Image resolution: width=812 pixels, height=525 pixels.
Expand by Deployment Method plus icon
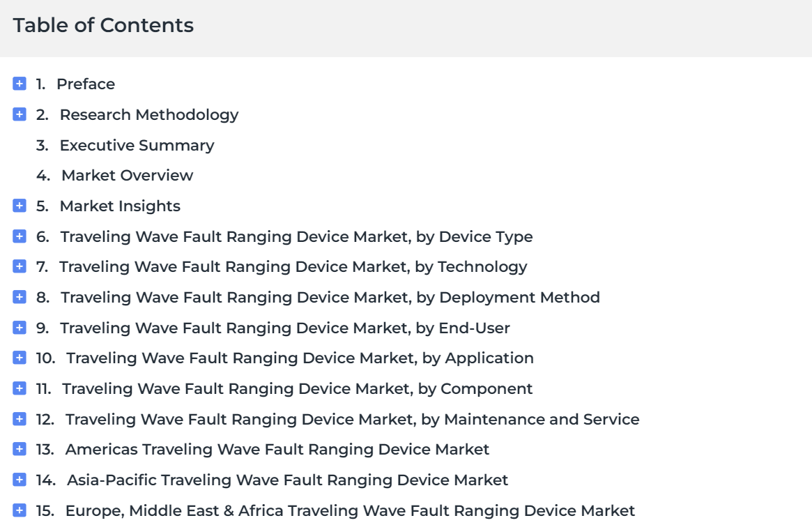tap(19, 297)
